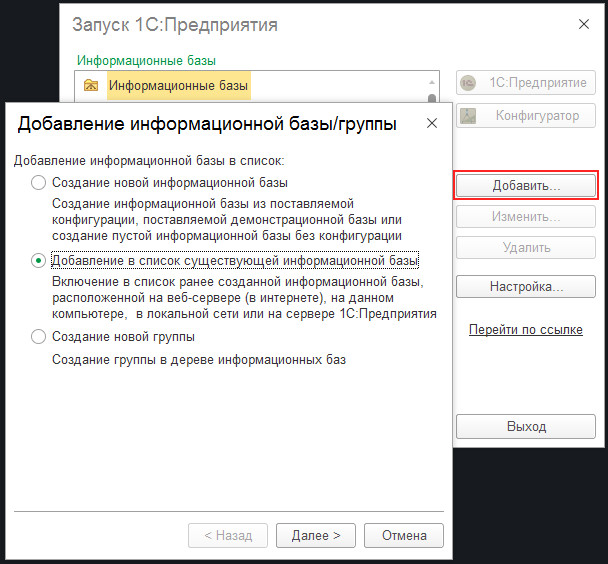Close the 'Добавление информационной базы/группы' dialog
Image resolution: width=608 pixels, height=564 pixels.
[x=432, y=123]
